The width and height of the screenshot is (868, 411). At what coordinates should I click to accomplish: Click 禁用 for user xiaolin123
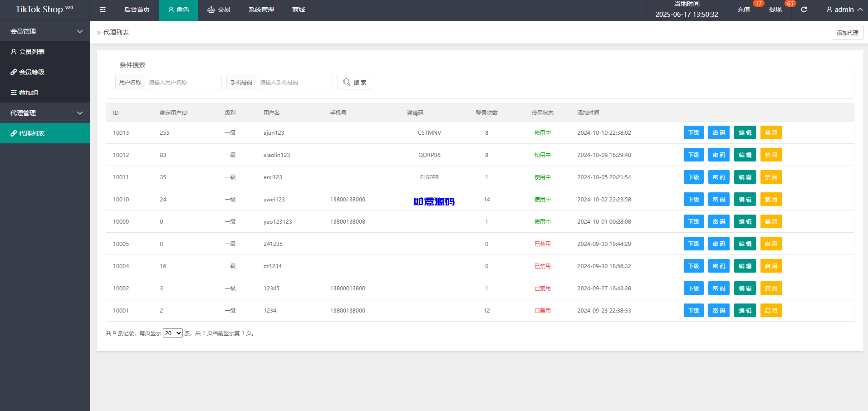pos(771,155)
